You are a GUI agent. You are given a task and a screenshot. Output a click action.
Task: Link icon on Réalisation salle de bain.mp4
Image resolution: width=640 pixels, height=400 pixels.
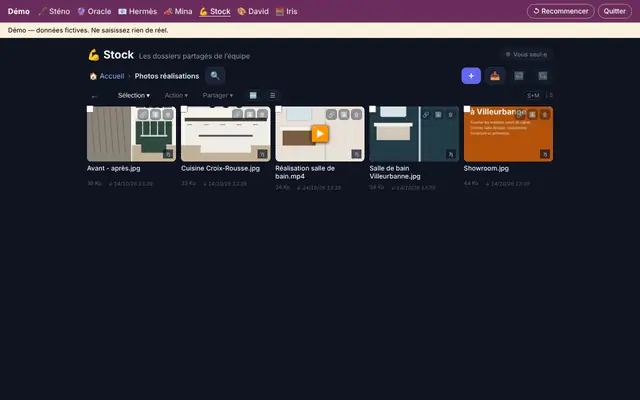point(331,115)
